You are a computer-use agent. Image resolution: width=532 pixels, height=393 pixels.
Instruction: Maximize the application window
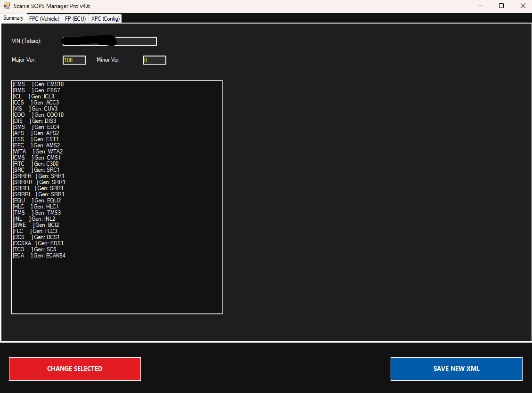501,6
